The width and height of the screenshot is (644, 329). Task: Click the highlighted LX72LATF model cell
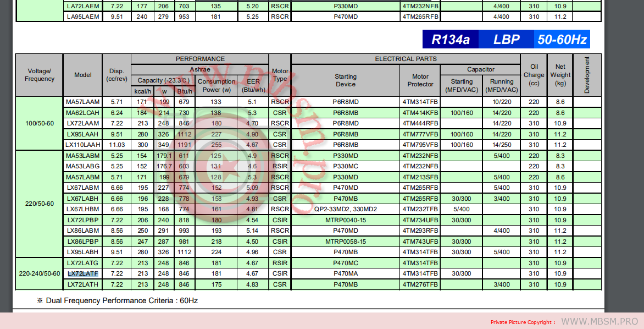tap(82, 273)
